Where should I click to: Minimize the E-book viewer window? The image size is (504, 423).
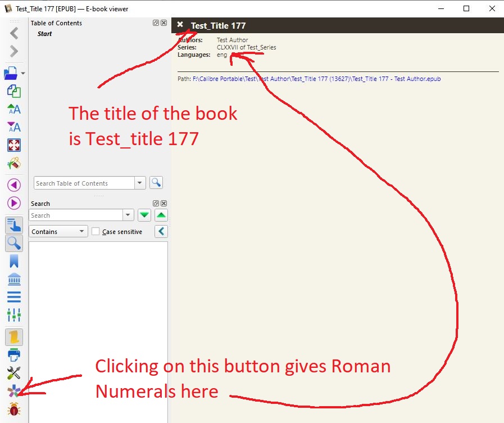[441, 8]
